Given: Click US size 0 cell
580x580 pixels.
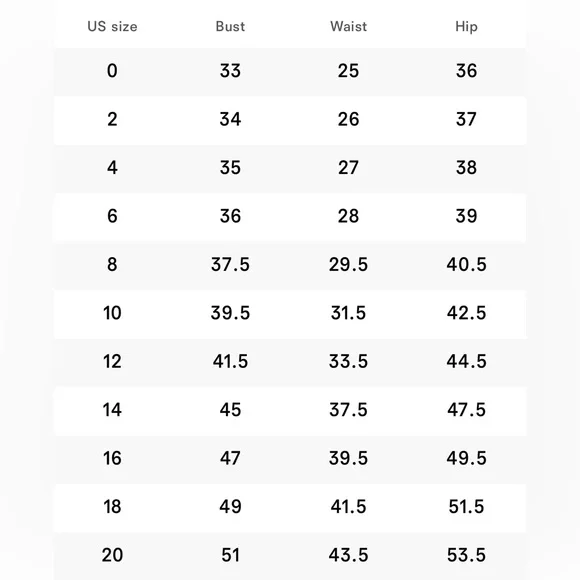Looking at the screenshot, I should 112,71.
